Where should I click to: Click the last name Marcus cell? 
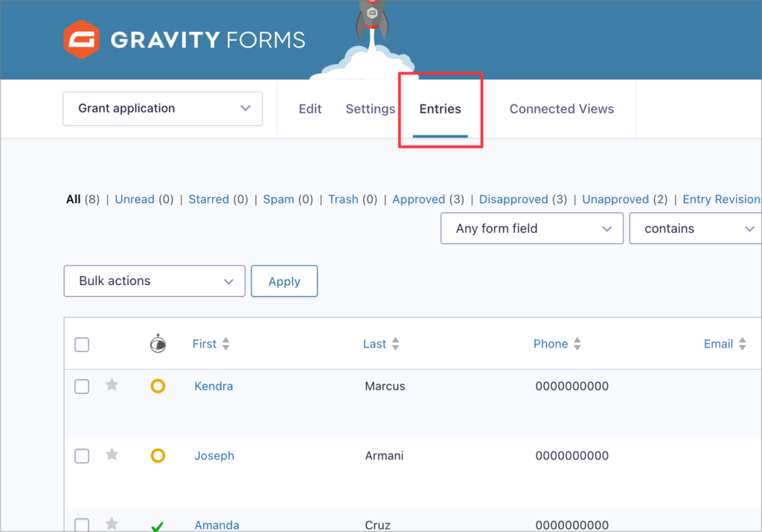385,386
